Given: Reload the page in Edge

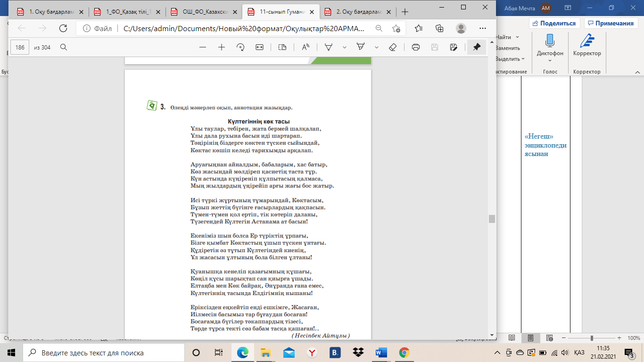Looking at the screenshot, I should pos(63,28).
